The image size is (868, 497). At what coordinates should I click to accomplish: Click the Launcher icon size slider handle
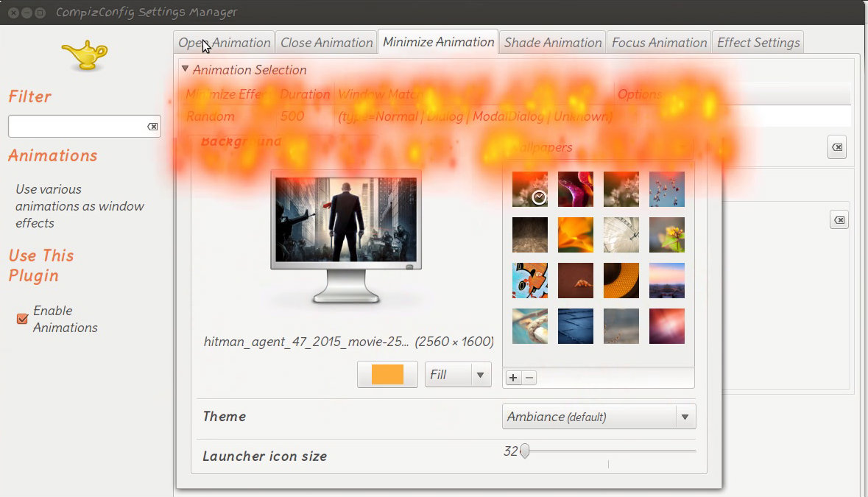point(524,451)
